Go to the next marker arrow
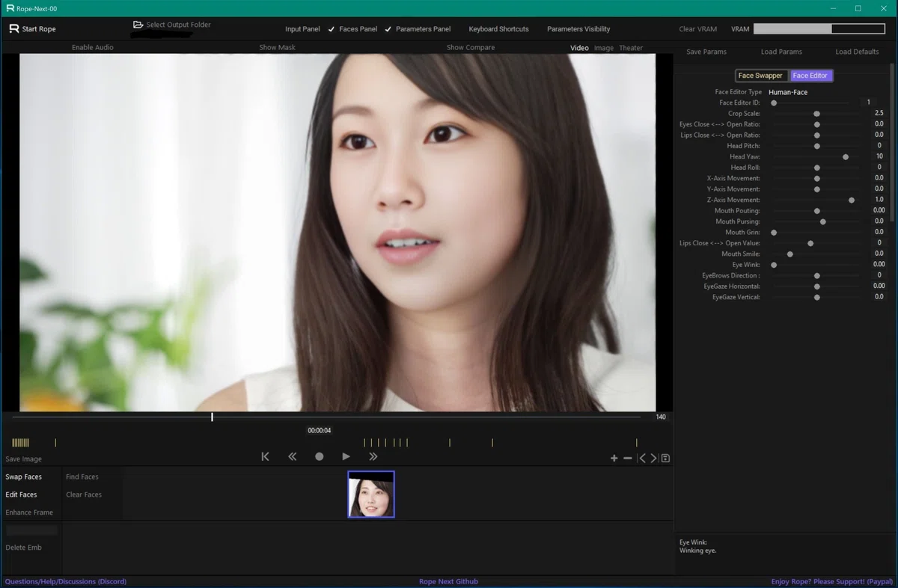The image size is (898, 588). click(x=653, y=459)
